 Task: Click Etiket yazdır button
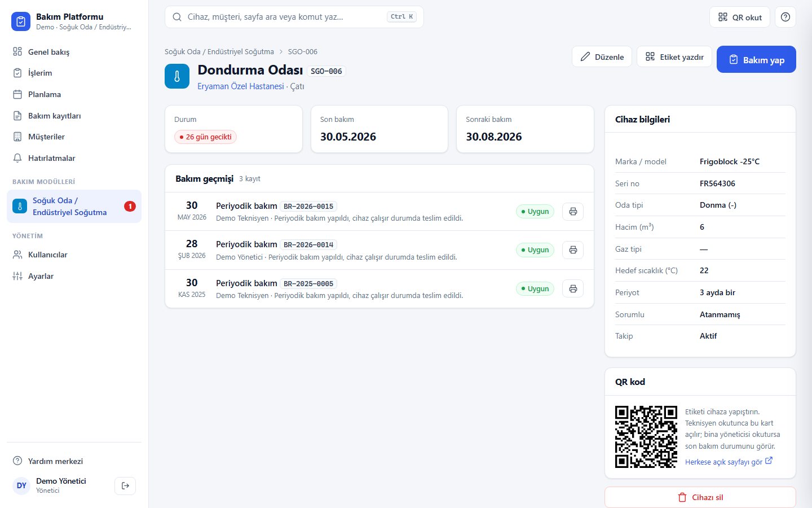(674, 56)
